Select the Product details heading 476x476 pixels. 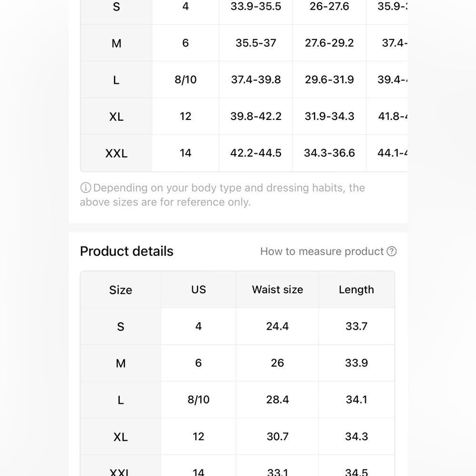tap(127, 251)
